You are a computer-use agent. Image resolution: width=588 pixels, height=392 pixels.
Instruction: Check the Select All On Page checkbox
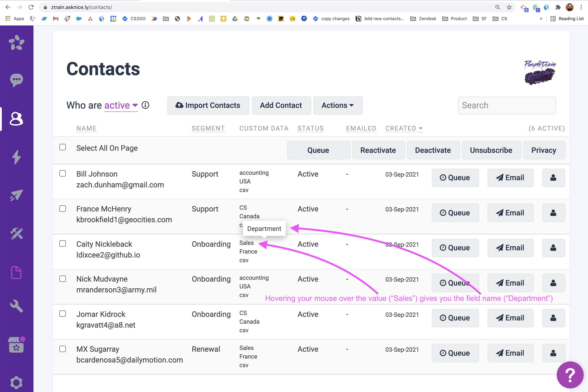(63, 147)
